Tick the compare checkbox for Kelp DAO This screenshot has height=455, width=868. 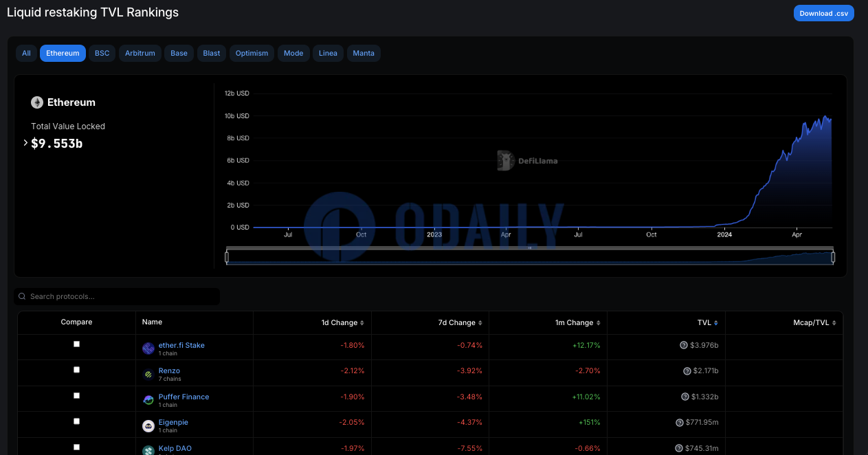(x=76, y=447)
